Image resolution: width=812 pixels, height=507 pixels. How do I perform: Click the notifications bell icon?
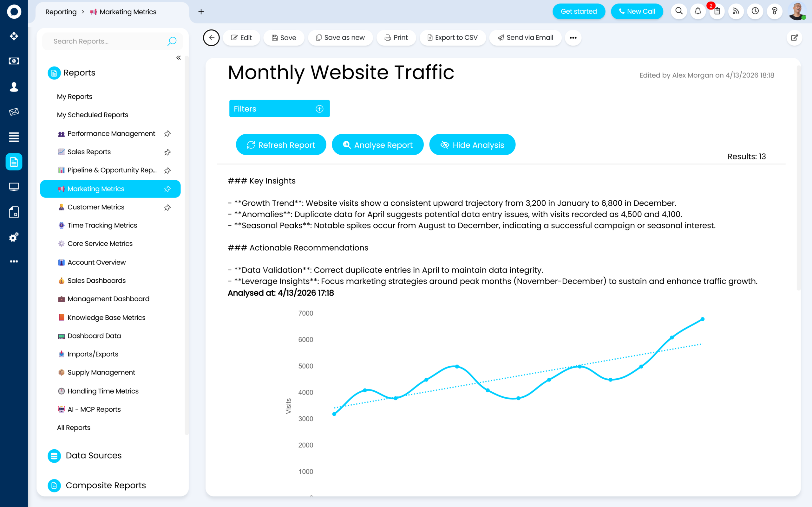[x=697, y=11]
